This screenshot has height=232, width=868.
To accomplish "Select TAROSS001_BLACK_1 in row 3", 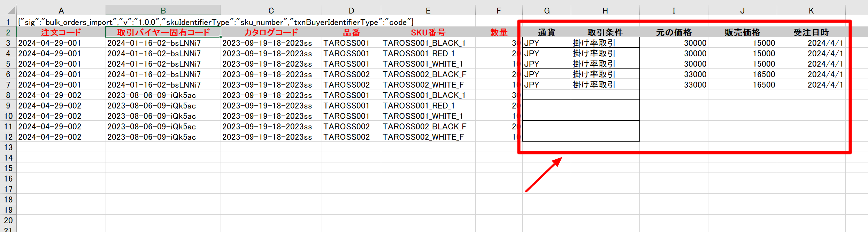I will (428, 43).
